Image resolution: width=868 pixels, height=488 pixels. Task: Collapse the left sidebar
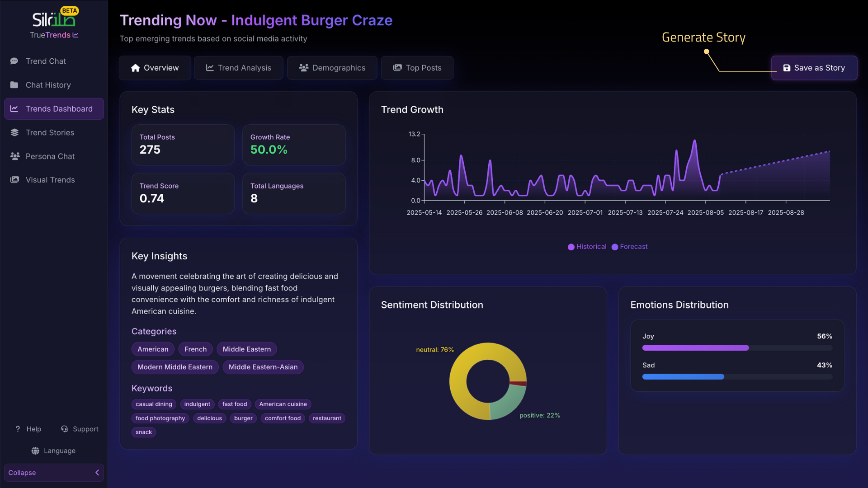(x=54, y=473)
